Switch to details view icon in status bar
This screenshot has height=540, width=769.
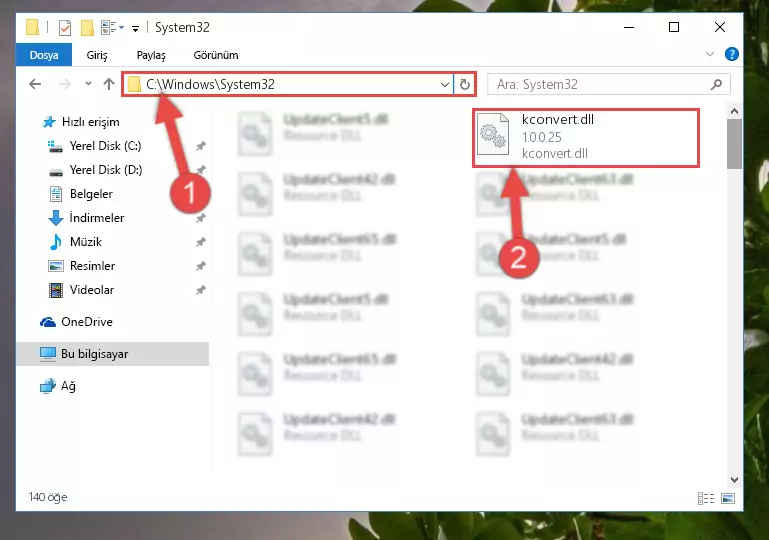pyautogui.click(x=706, y=498)
